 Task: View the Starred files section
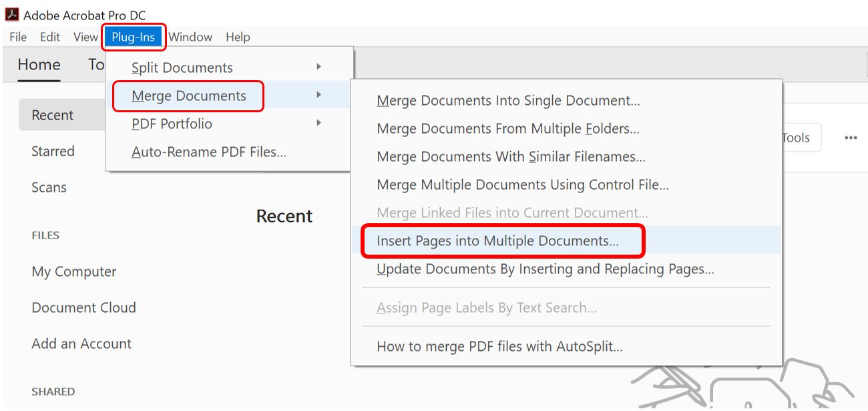coord(53,151)
